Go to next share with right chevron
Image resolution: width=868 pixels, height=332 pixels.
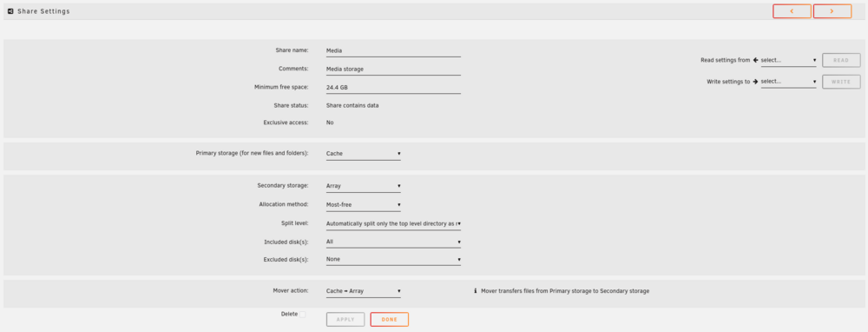coord(832,11)
